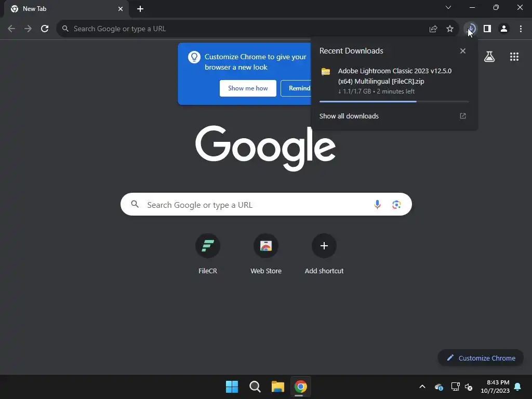
Task: Expand the tab search chevron
Action: [x=448, y=7]
